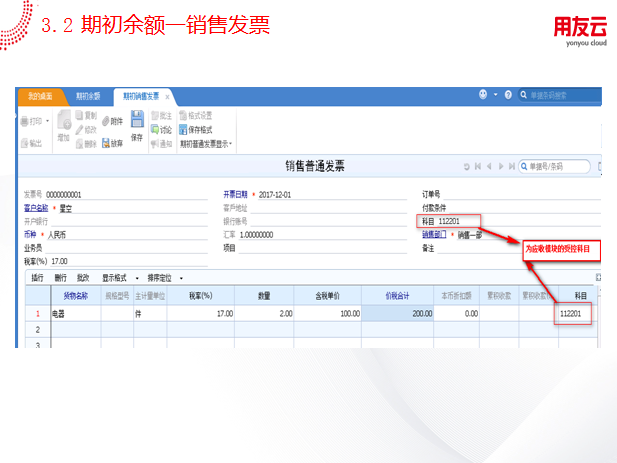Click the 修改 pencil edit icon
617x463 pixels.
click(79, 129)
